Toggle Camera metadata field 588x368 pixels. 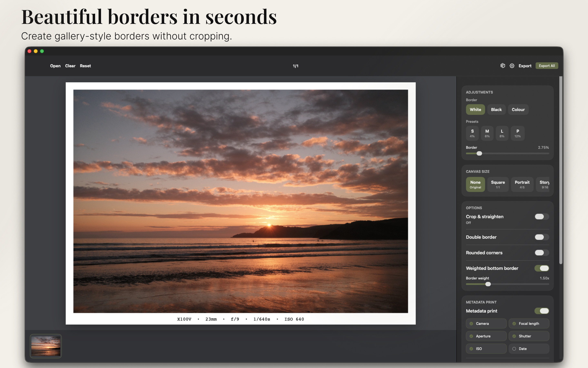486,323
